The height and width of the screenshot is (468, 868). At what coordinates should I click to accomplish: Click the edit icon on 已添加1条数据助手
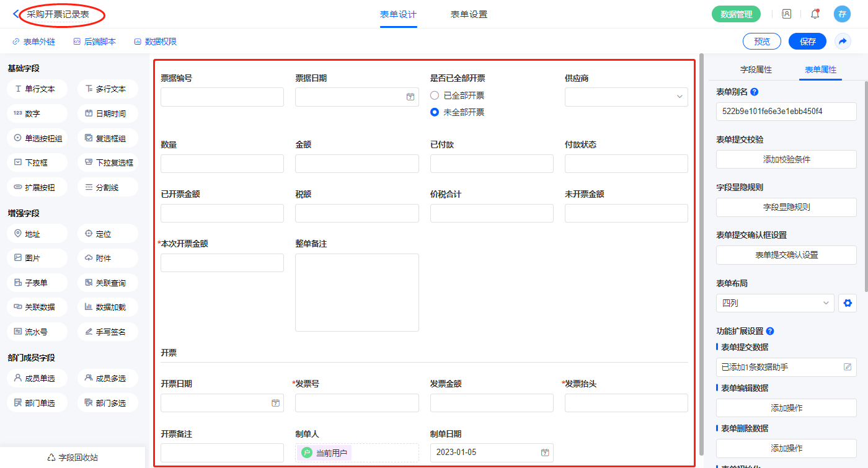tap(848, 367)
